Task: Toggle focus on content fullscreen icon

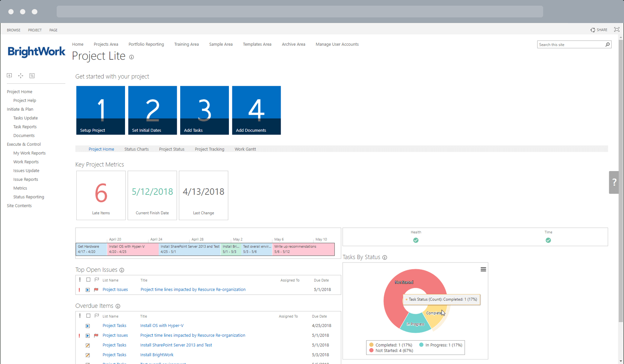Action: click(x=616, y=29)
